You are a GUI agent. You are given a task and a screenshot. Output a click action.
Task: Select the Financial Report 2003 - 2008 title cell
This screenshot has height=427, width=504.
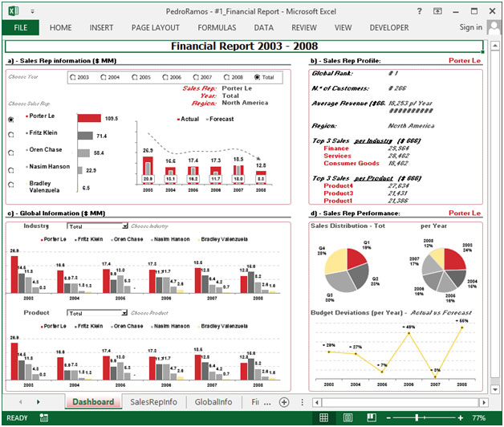tap(244, 46)
